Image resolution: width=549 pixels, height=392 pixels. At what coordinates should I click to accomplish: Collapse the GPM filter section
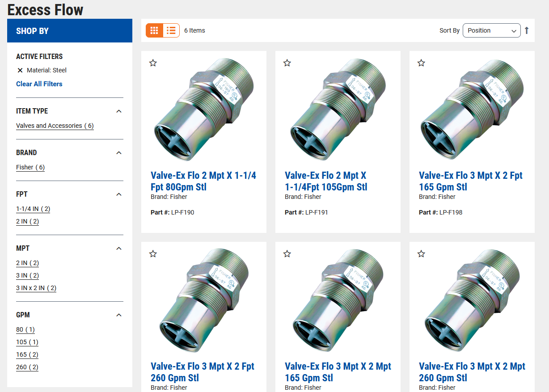[x=119, y=315]
